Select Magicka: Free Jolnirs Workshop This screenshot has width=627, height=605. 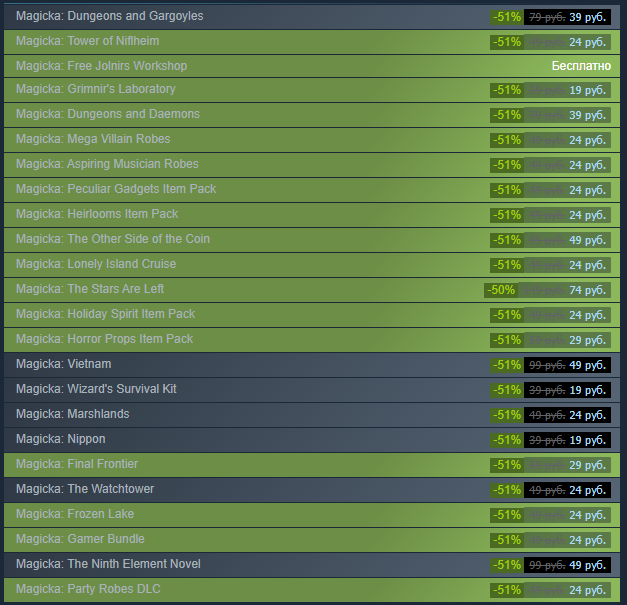click(312, 66)
